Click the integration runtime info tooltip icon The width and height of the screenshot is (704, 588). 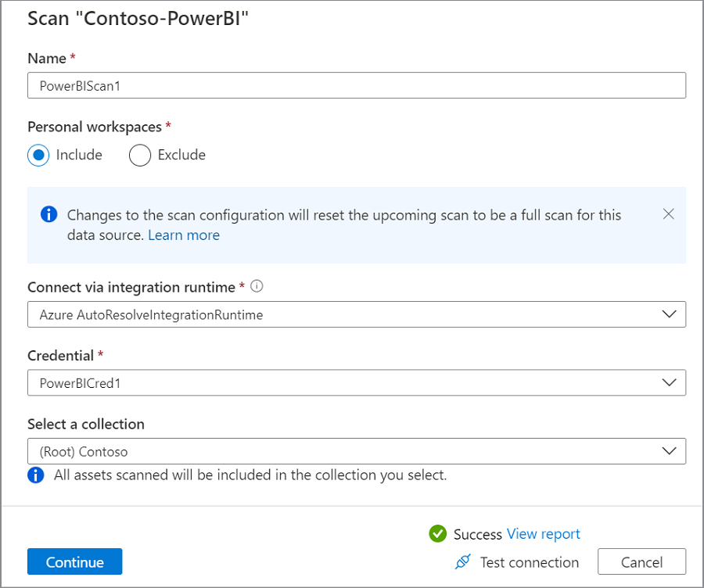point(257,286)
